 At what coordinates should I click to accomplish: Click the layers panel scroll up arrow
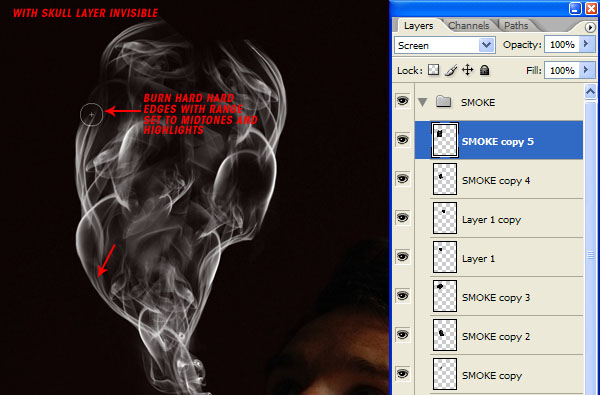point(590,92)
